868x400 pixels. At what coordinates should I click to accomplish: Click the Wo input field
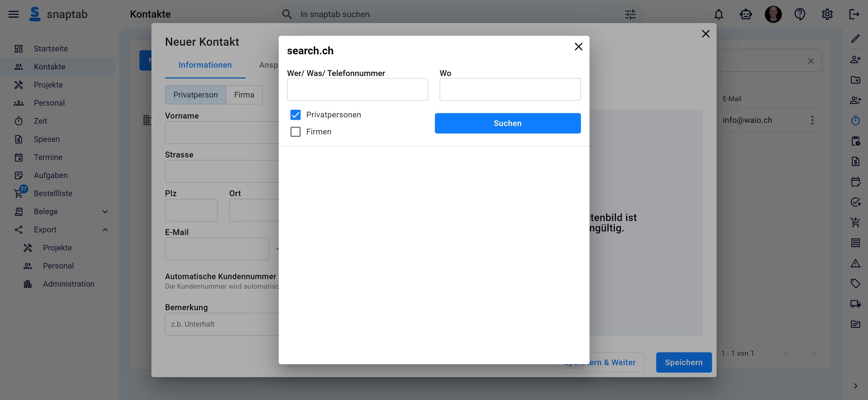coord(510,89)
